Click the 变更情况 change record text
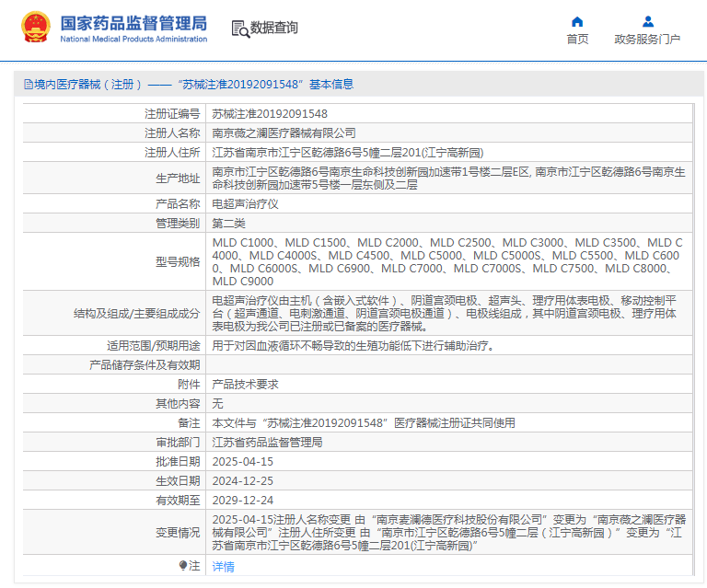The height and width of the screenshot is (588, 707). click(448, 533)
